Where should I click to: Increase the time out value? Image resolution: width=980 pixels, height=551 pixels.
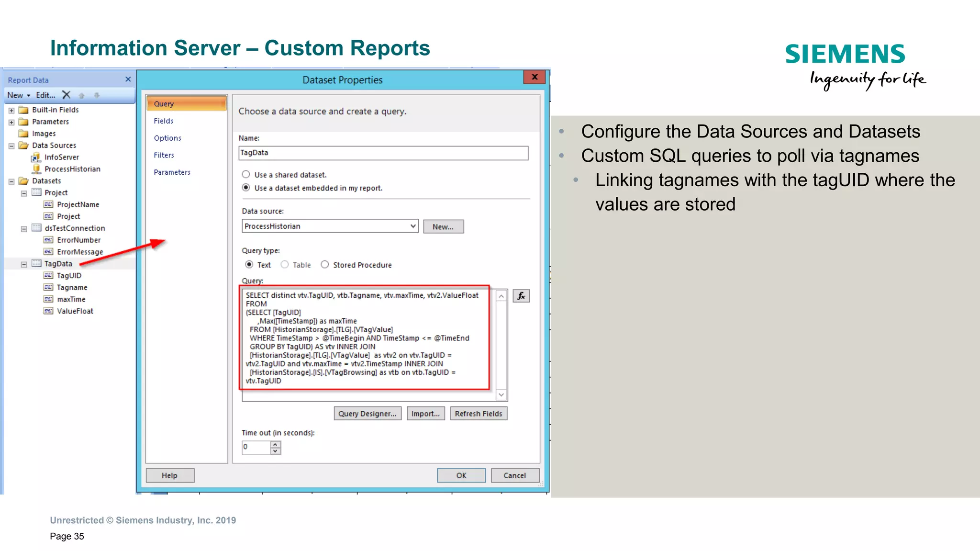275,444
